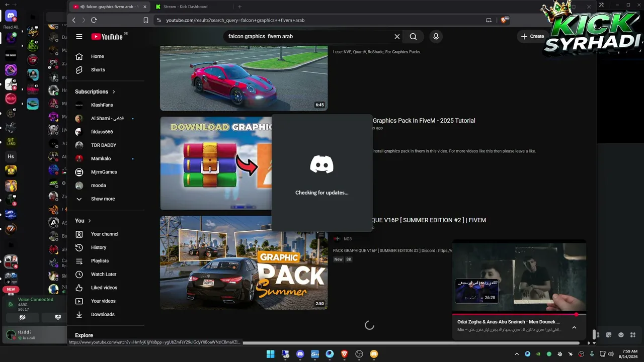Reload the YouTube page
This screenshot has width=644, height=362.
point(94,20)
